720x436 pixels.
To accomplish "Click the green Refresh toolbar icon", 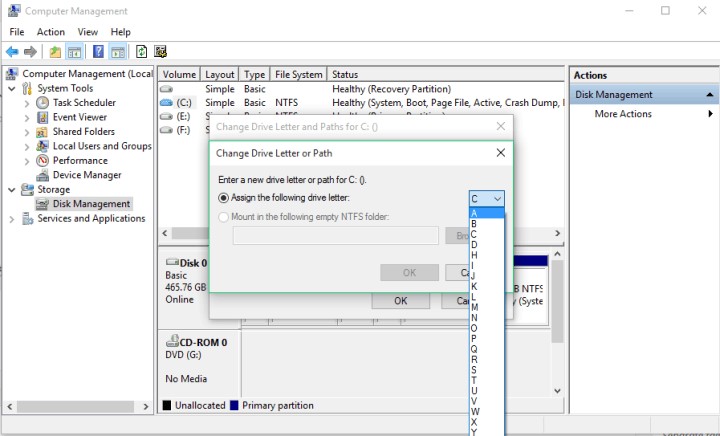I will [141, 51].
